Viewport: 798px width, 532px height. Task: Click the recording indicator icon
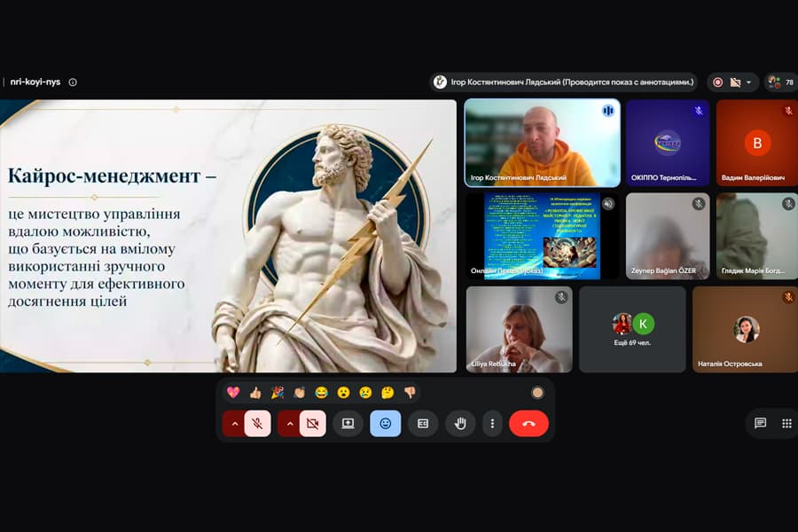click(x=717, y=82)
